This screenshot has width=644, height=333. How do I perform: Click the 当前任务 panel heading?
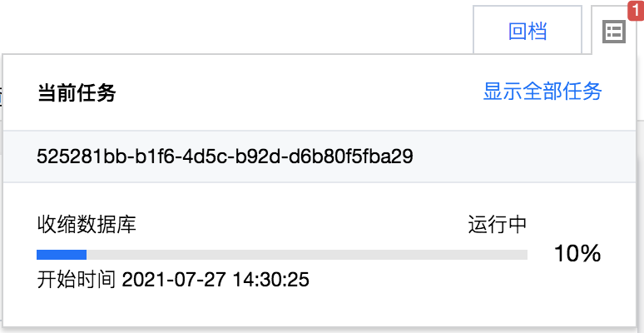pyautogui.click(x=77, y=92)
